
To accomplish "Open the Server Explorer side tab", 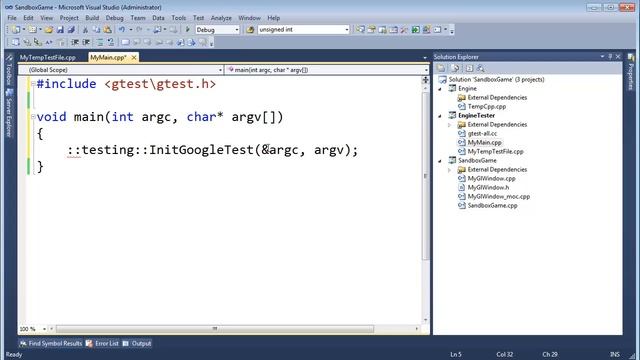I will click(9, 113).
